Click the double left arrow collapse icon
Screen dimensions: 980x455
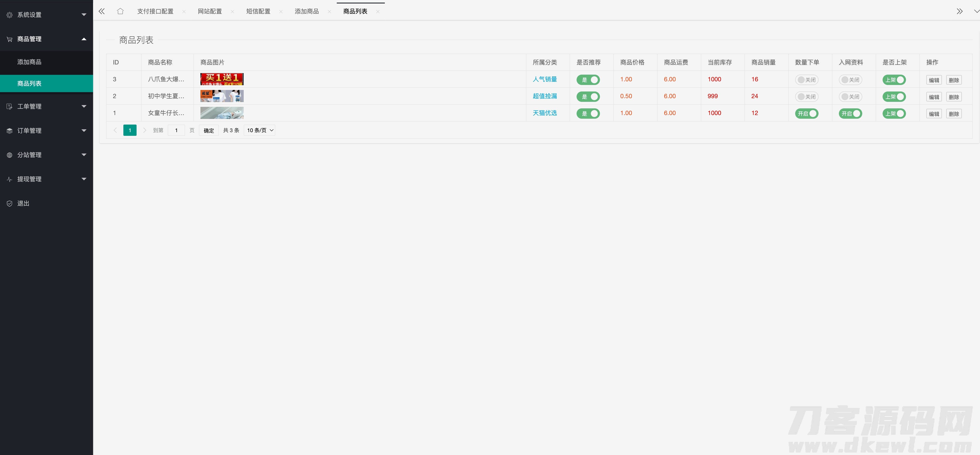(102, 11)
